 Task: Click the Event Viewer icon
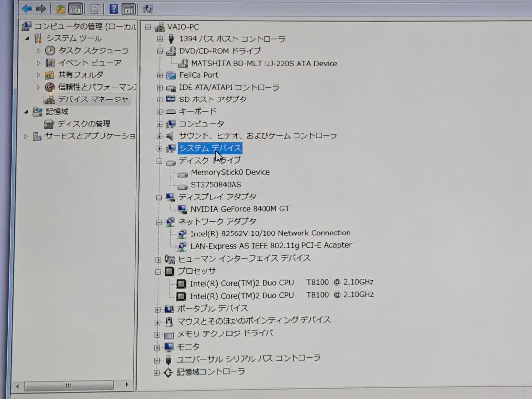[50, 63]
